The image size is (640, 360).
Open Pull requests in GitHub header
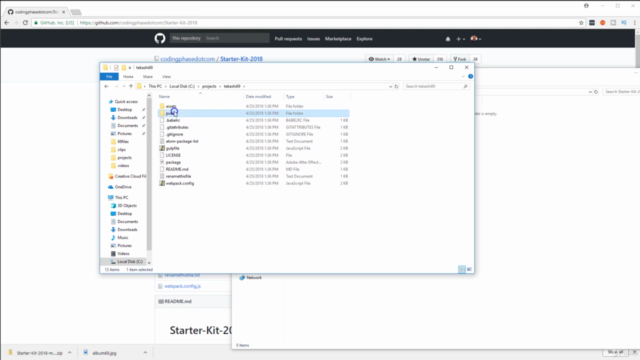click(x=288, y=39)
